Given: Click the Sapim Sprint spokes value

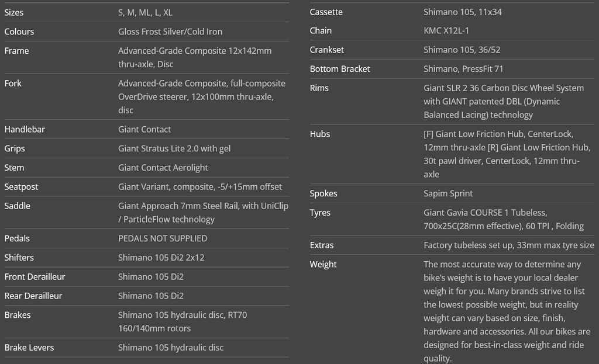Looking at the screenshot, I should click(448, 193).
